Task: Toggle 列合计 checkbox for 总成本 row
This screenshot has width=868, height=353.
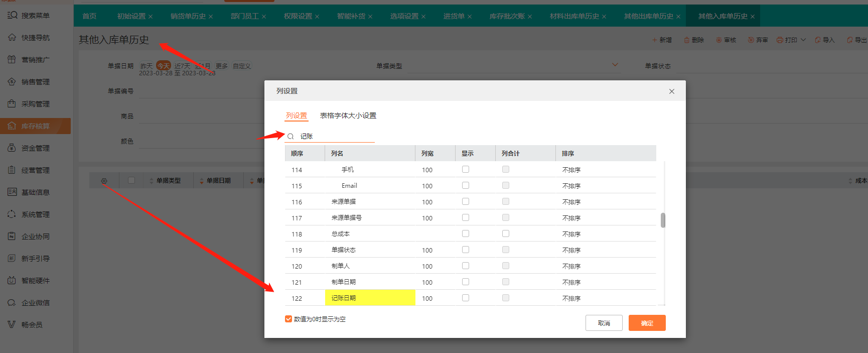Action: point(506,233)
